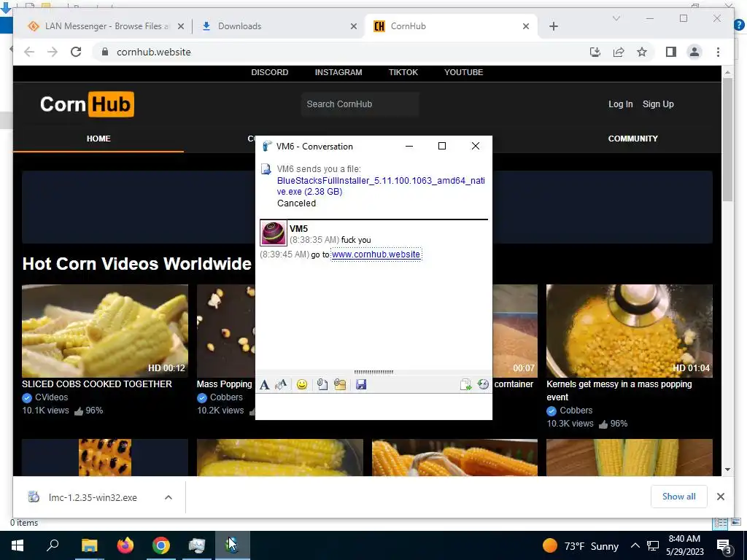
Task: Click the chat message input box
Action: click(x=373, y=406)
